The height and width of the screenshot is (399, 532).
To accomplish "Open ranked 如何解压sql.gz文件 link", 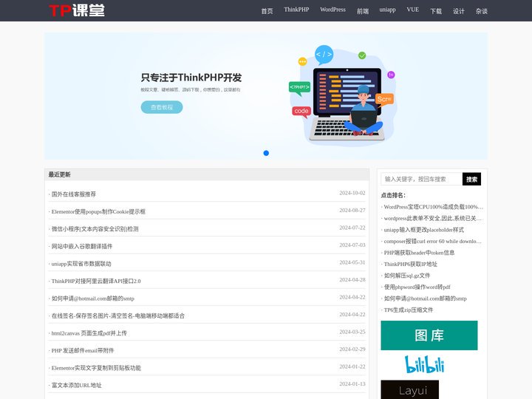I will 407,276.
